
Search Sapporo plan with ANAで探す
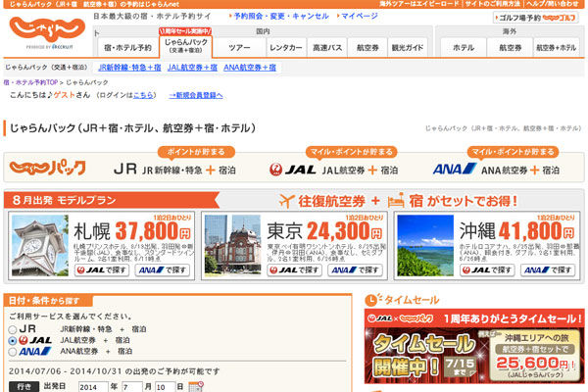pos(163,270)
